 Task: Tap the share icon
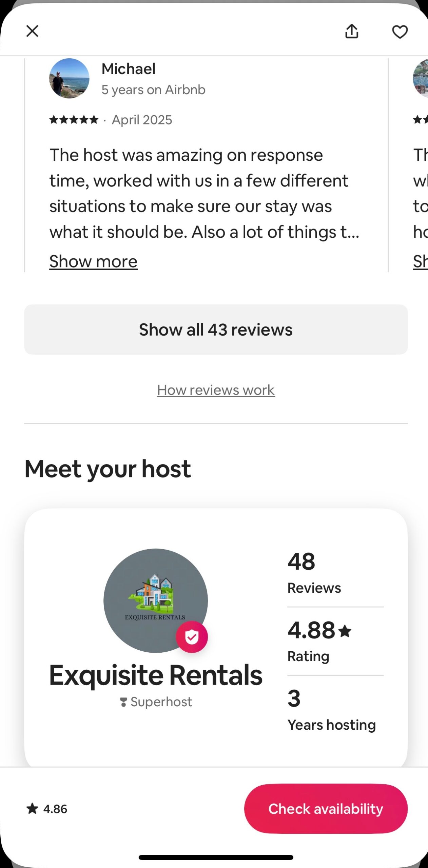coord(352,32)
